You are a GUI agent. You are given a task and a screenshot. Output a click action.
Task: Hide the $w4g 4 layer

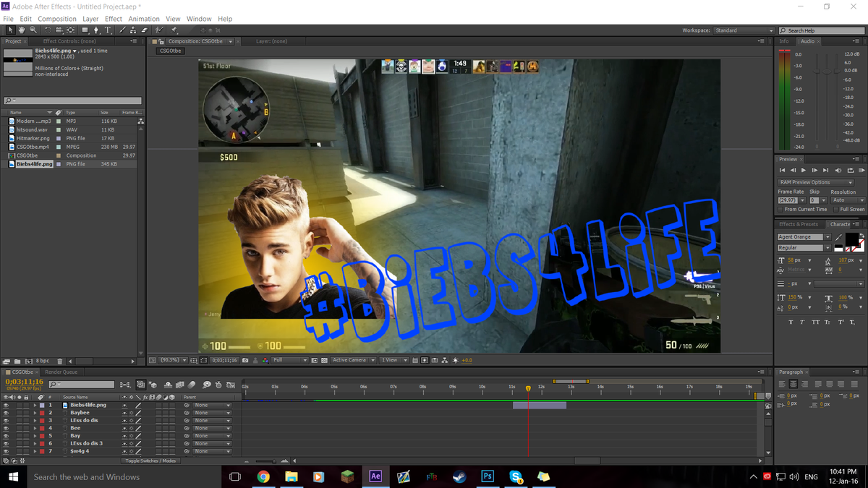tap(6, 451)
